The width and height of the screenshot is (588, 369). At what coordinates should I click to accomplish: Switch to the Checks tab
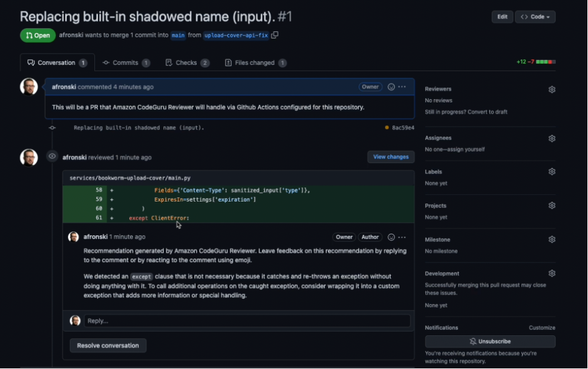coord(187,62)
